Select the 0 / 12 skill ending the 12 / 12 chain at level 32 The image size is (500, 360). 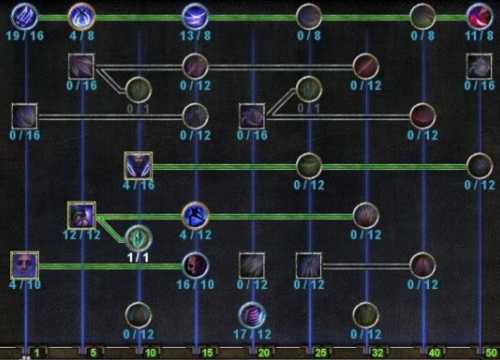click(366, 215)
